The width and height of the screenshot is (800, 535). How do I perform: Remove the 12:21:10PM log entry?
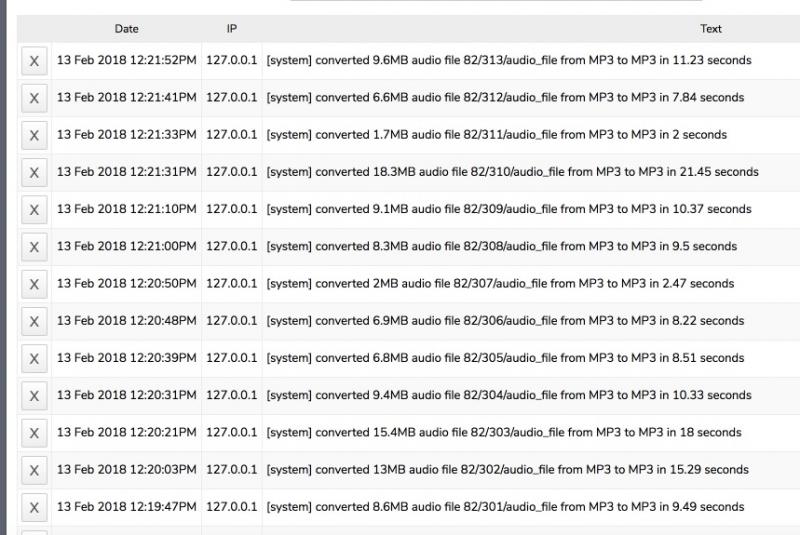point(34,210)
